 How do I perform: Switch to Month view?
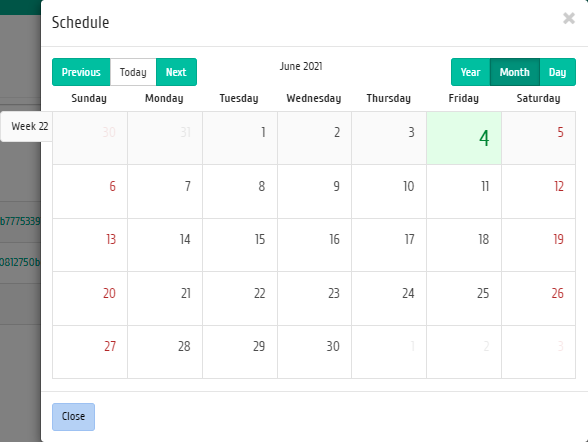514,72
